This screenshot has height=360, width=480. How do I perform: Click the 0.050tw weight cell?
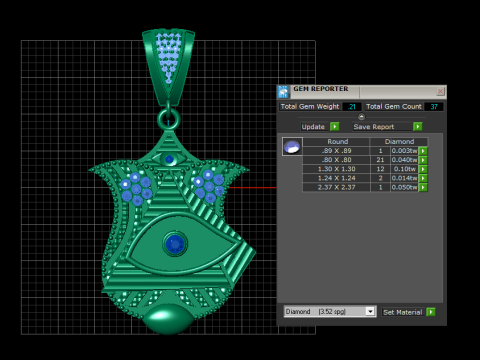pyautogui.click(x=404, y=187)
